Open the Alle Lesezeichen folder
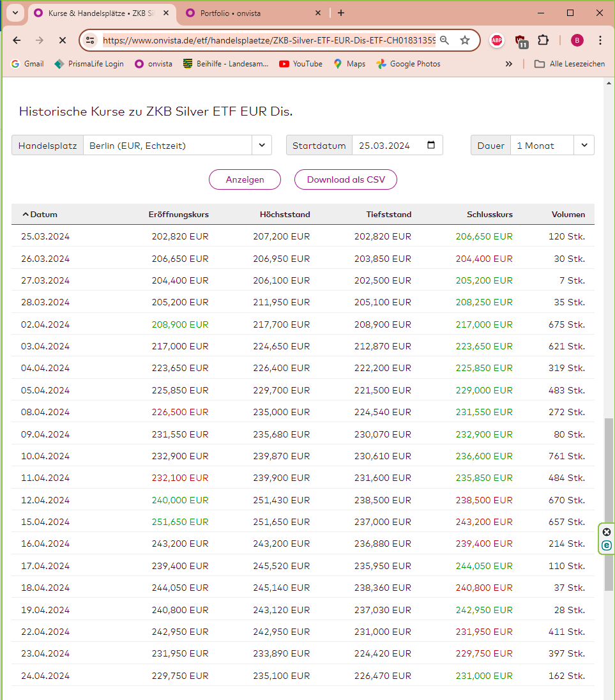615x700 pixels. (x=570, y=64)
